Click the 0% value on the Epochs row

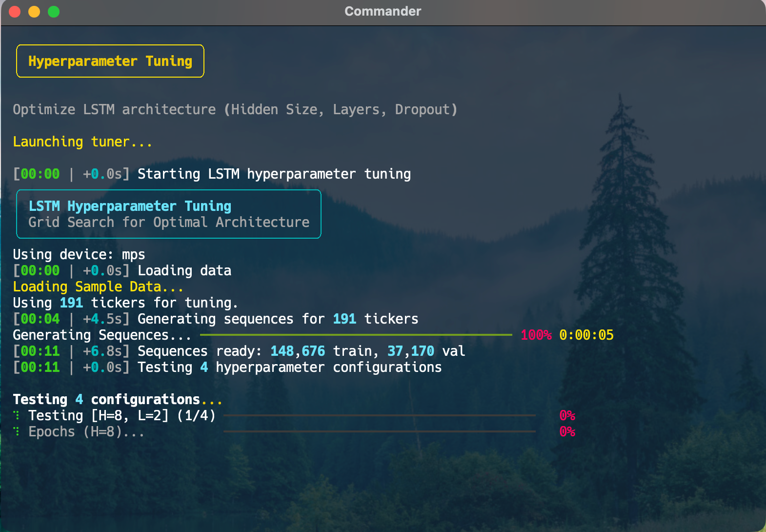point(567,431)
